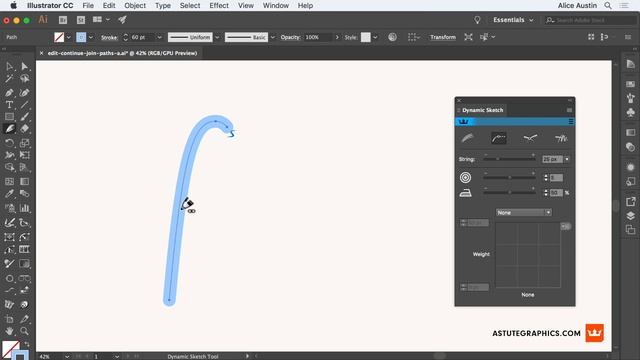Select the Eyedropper tool
Screen dimensions: 640x360
click(x=9, y=193)
